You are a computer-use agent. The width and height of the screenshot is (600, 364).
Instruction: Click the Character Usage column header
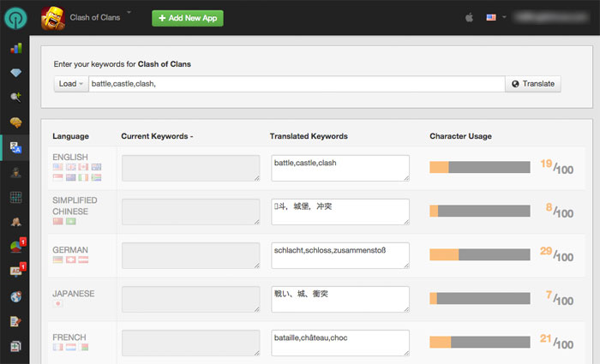pyautogui.click(x=460, y=136)
